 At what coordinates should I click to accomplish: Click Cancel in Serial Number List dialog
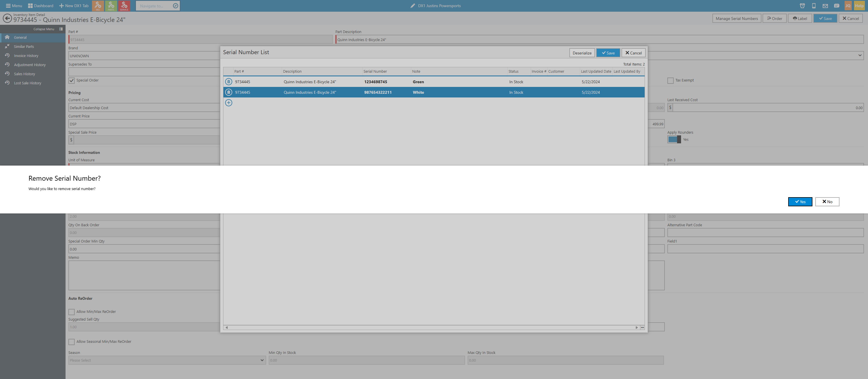click(633, 53)
